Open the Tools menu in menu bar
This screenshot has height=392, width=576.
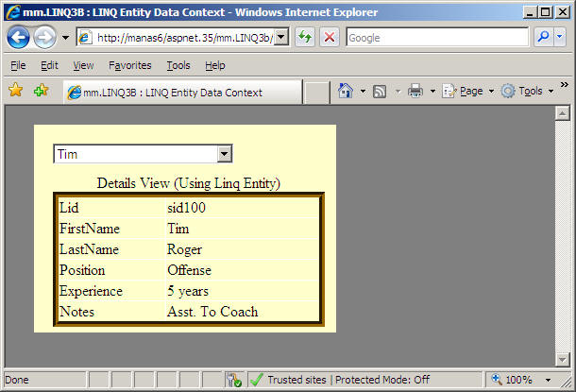click(178, 65)
